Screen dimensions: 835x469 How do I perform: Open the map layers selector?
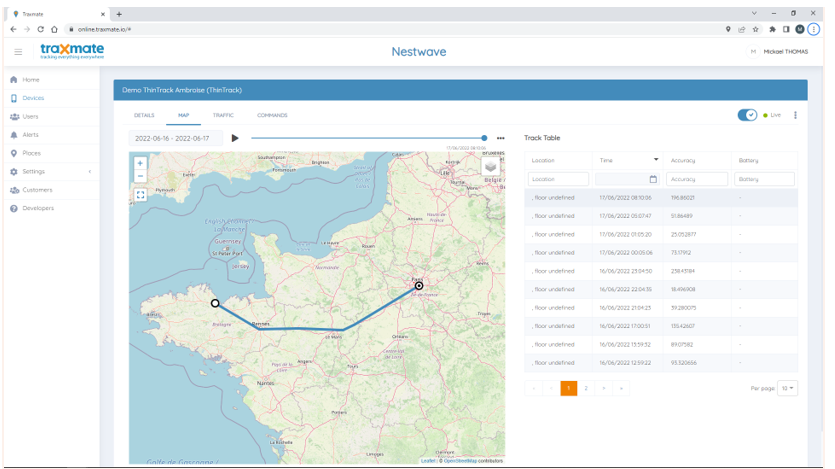pyautogui.click(x=490, y=166)
